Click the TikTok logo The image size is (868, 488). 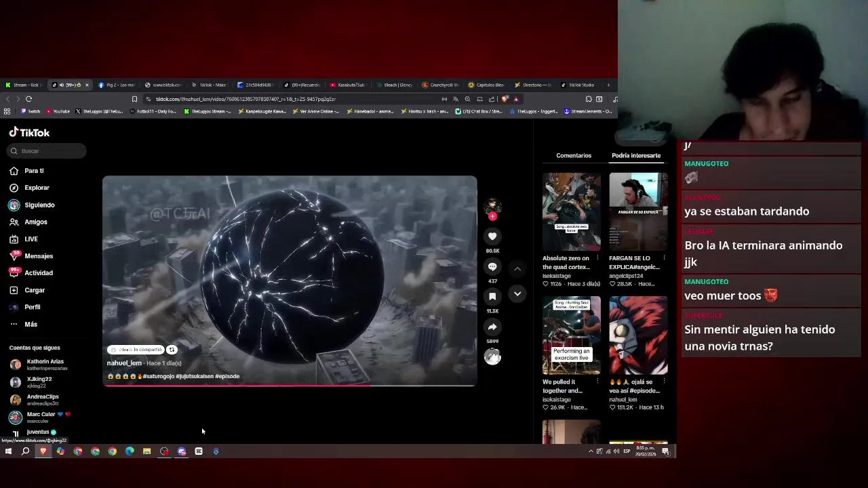pyautogui.click(x=29, y=133)
